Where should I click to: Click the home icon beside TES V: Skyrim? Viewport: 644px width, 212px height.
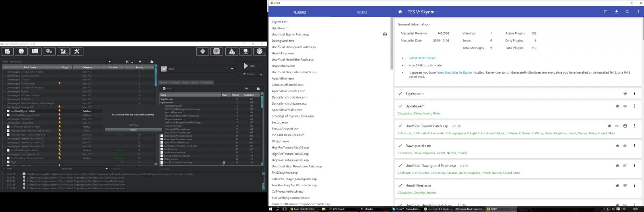pos(400,12)
